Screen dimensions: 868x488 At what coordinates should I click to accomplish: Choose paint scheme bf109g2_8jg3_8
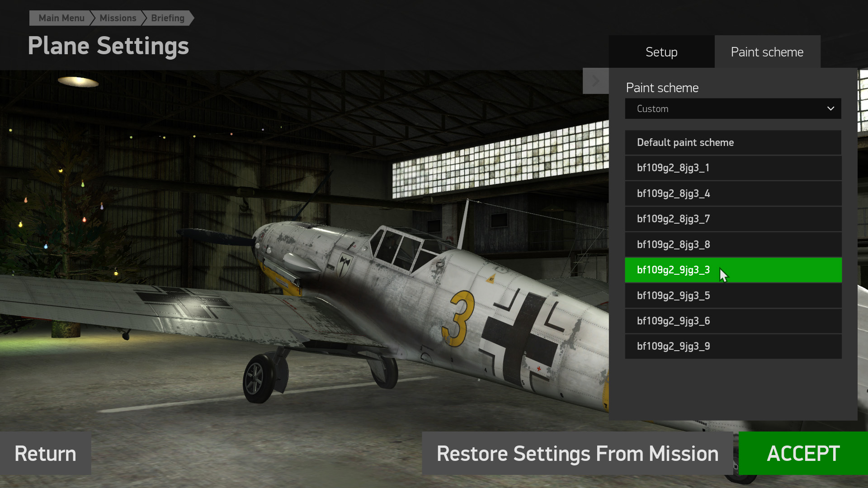click(733, 244)
